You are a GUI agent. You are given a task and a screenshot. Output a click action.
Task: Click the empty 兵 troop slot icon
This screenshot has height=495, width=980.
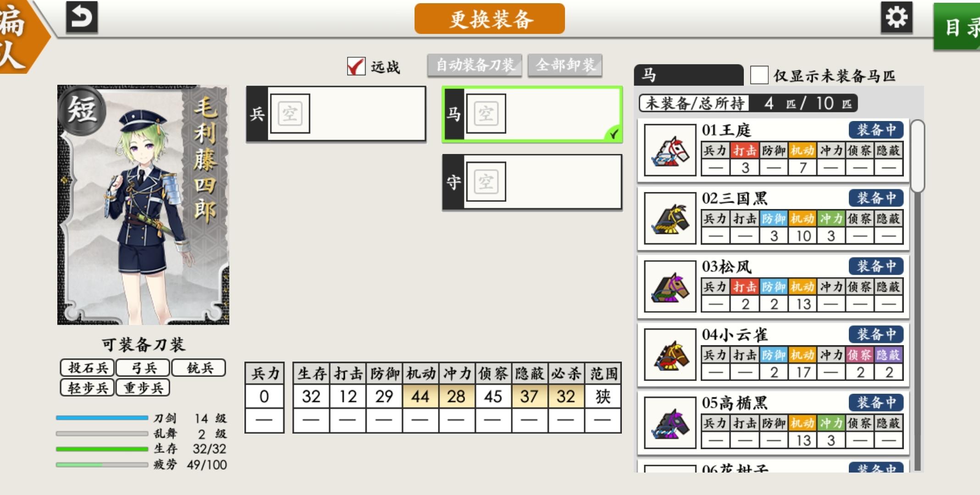[290, 114]
